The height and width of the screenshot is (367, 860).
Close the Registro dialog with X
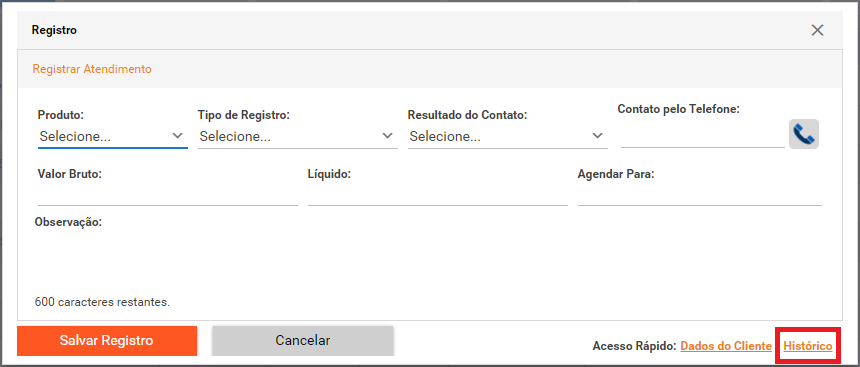(817, 30)
